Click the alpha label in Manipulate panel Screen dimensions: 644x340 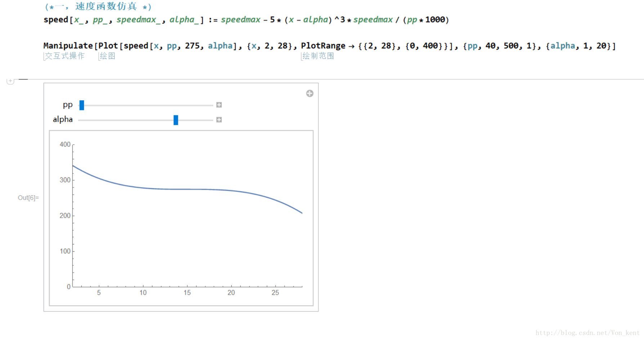pos(63,119)
